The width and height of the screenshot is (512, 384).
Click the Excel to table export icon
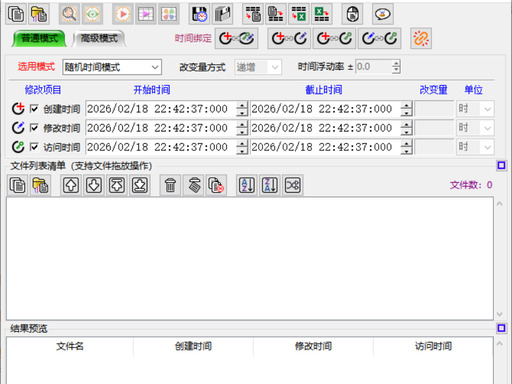coord(322,14)
